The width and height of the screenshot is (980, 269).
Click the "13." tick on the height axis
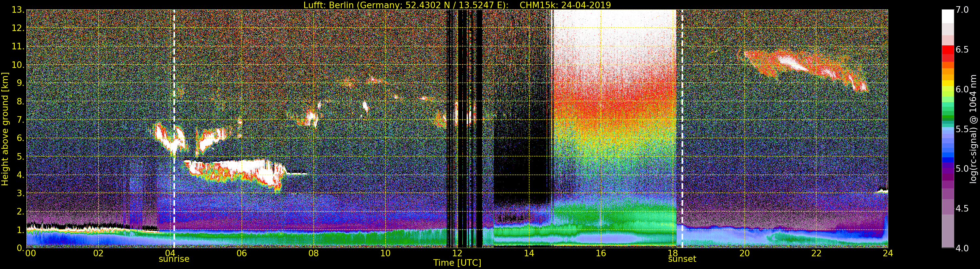(18, 10)
